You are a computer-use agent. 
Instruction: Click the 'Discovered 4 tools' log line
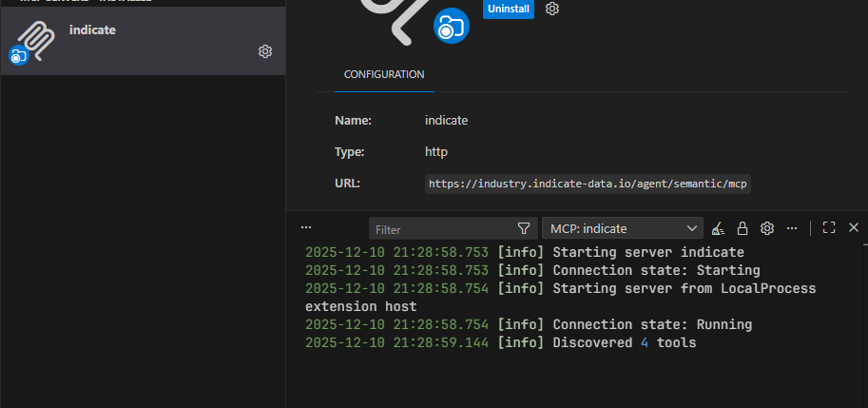coord(500,342)
